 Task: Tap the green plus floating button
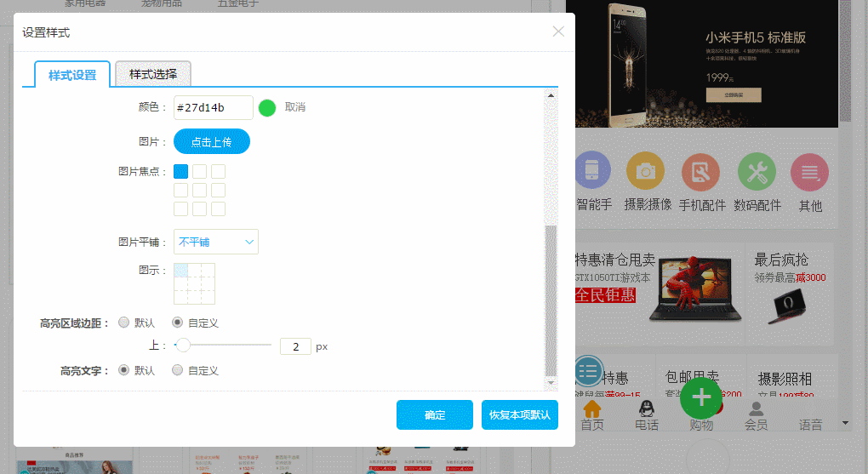tap(701, 397)
